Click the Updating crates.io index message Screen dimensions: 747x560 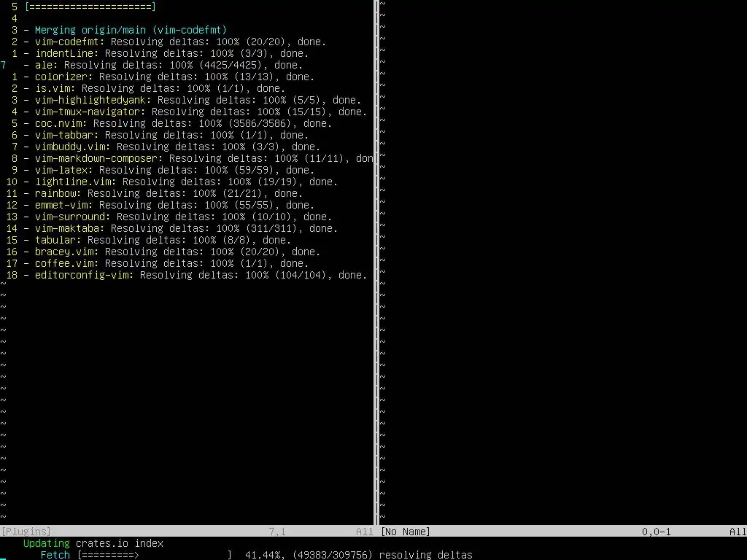pos(93,543)
